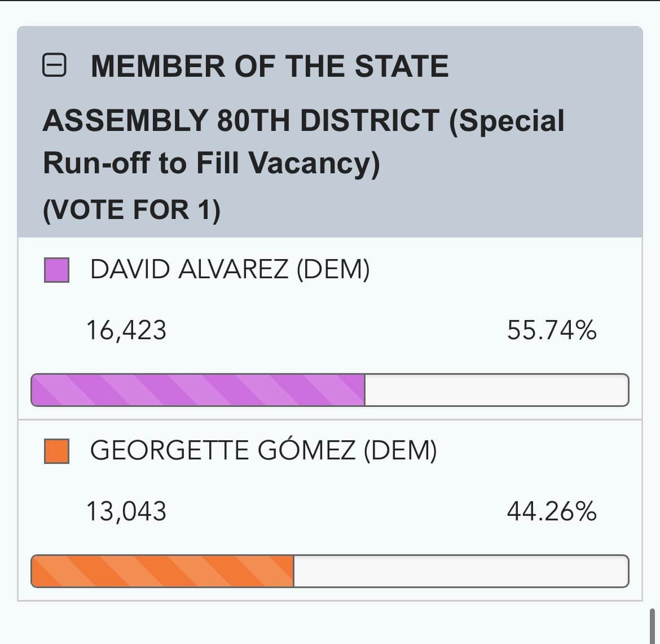Click the (DEM) party tag beside Gómez
Image resolution: width=660 pixels, height=644 pixels.
(400, 451)
